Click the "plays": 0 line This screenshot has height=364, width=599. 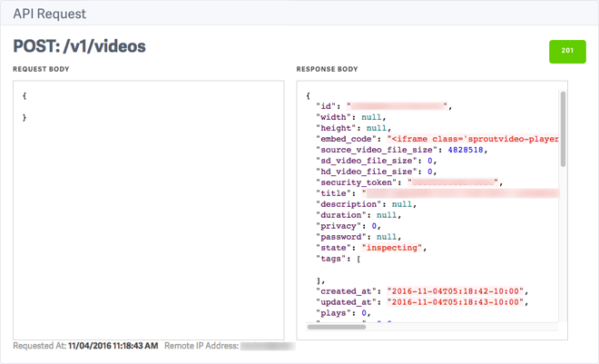click(343, 313)
